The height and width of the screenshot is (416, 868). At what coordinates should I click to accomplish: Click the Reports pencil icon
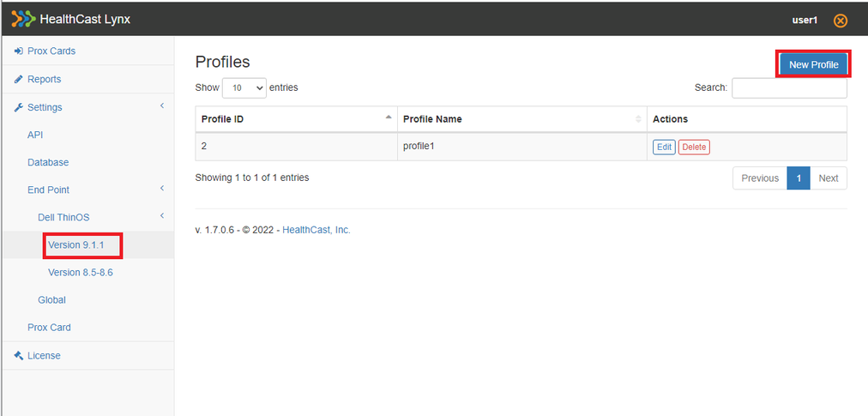(x=18, y=79)
